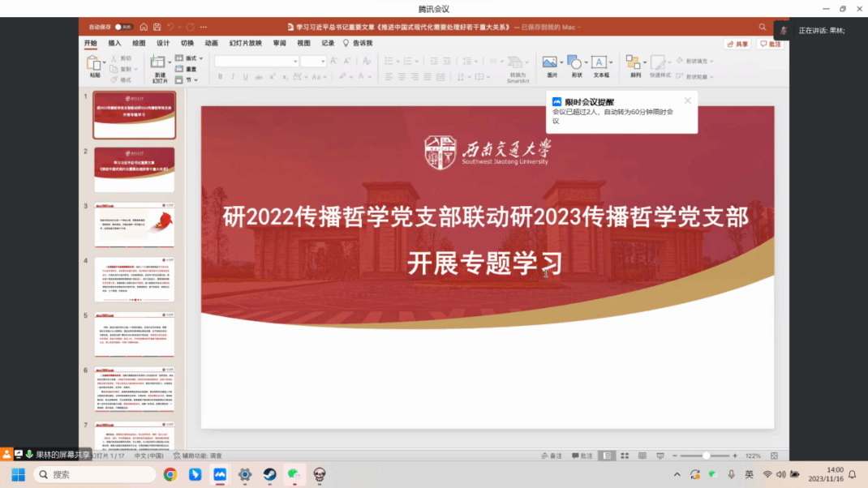
Task: Toggle normal view in the status bar
Action: pyautogui.click(x=607, y=456)
